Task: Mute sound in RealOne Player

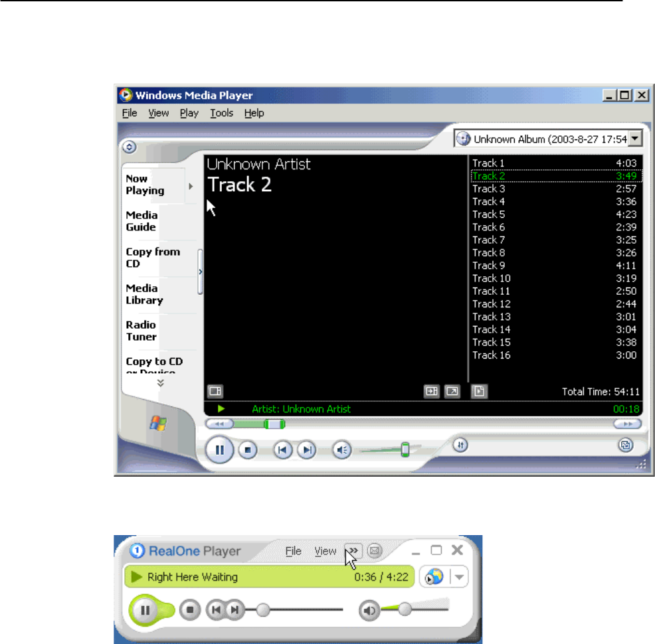Action: pyautogui.click(x=369, y=611)
